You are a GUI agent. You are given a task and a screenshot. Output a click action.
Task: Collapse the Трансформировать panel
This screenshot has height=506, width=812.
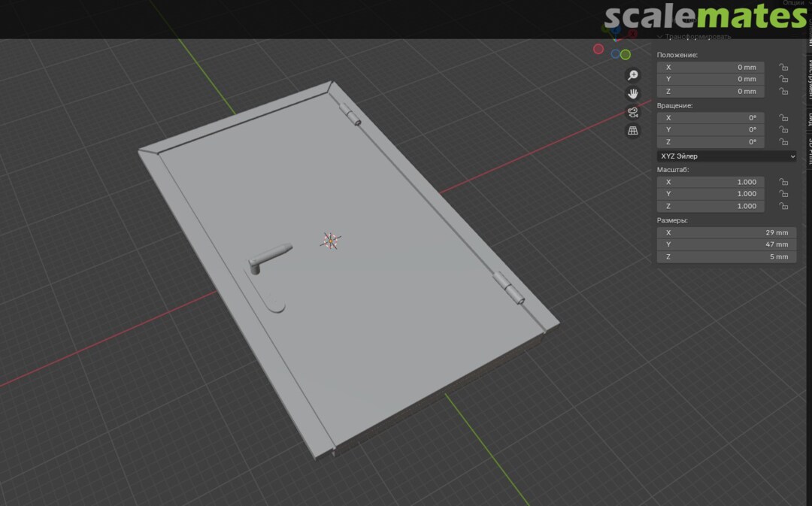click(x=660, y=36)
